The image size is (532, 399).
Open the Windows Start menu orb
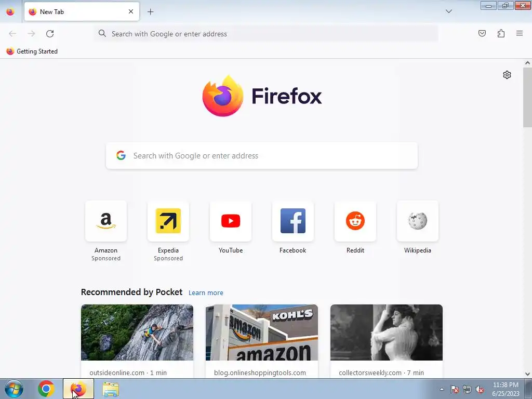click(x=14, y=389)
